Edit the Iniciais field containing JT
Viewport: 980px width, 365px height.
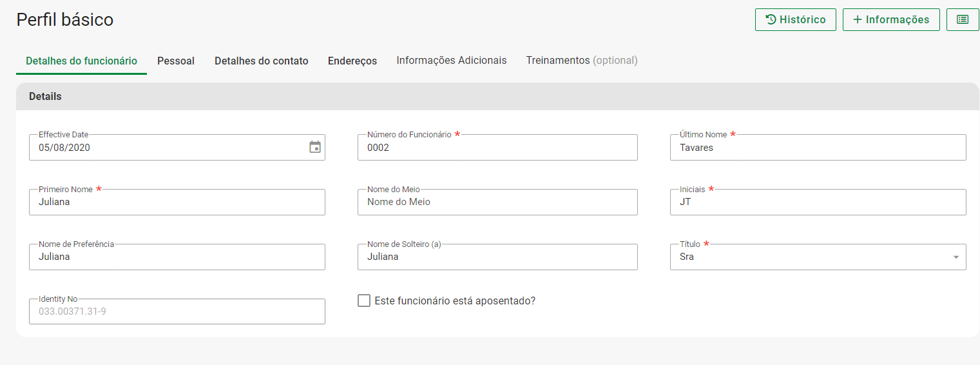coord(817,202)
